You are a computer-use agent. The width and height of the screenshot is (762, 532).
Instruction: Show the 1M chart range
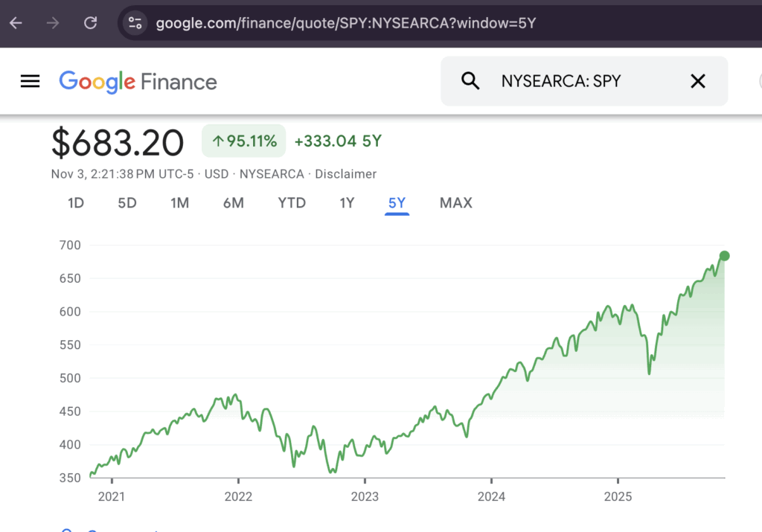click(179, 202)
